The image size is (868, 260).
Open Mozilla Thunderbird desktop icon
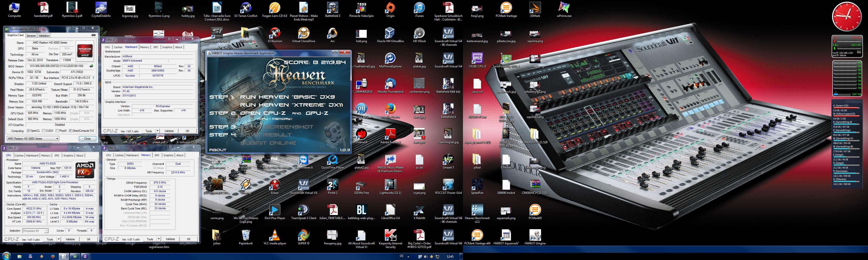pos(390,85)
